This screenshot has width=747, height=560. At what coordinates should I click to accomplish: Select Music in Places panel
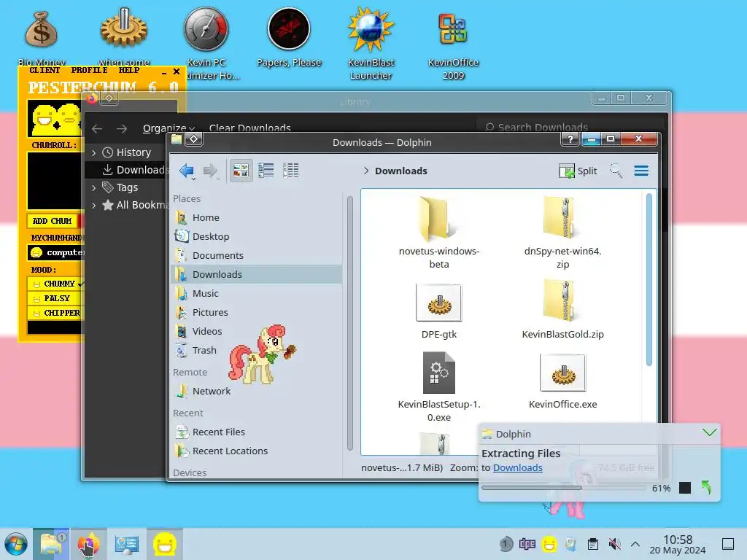pyautogui.click(x=256, y=293)
